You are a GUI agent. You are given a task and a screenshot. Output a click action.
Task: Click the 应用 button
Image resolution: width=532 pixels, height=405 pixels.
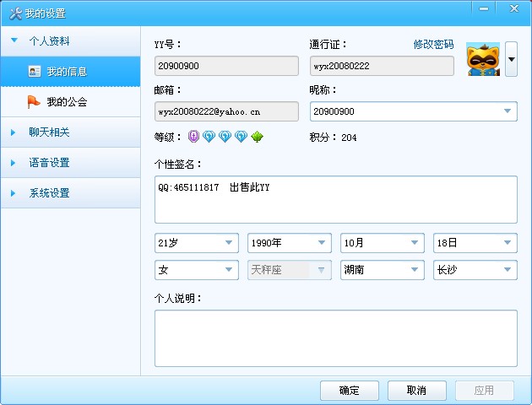point(485,391)
